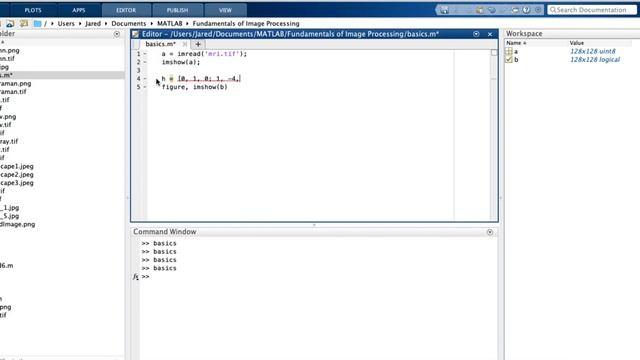The height and width of the screenshot is (360, 640).
Task: Click the imread line of code
Action: (204, 54)
